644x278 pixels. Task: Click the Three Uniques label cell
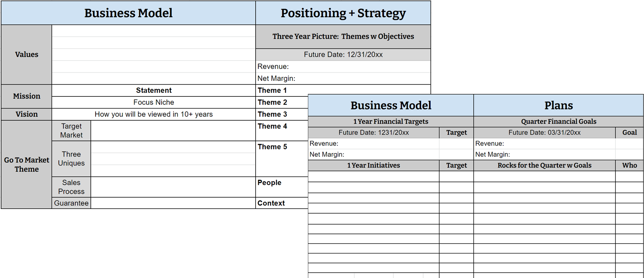pos(71,159)
